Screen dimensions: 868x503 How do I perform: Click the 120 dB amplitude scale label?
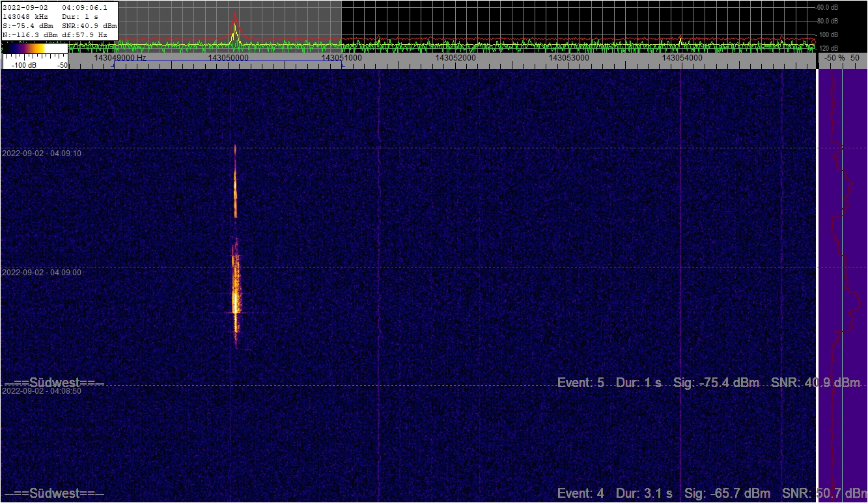(x=829, y=48)
